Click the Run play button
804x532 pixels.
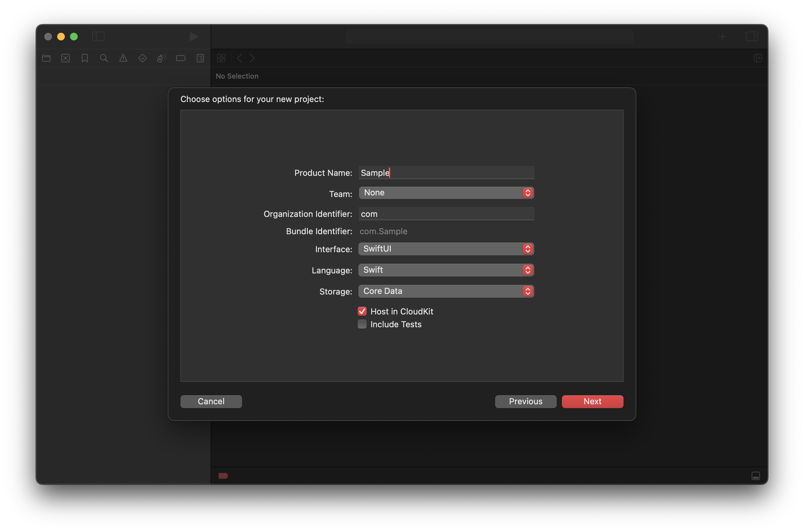(x=194, y=36)
